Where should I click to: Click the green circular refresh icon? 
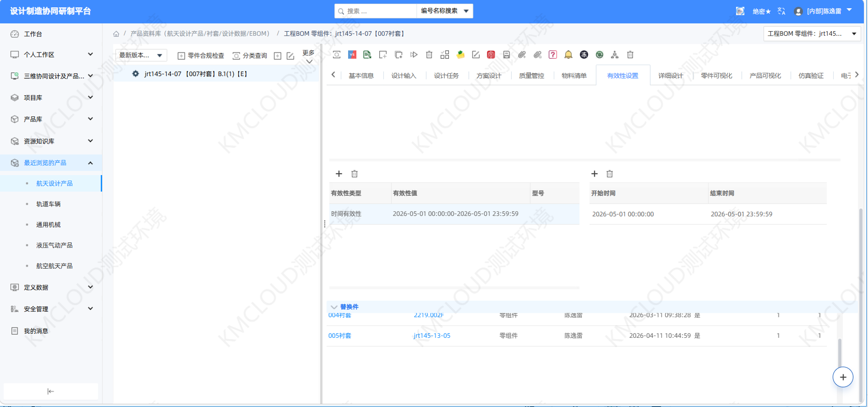pos(599,55)
